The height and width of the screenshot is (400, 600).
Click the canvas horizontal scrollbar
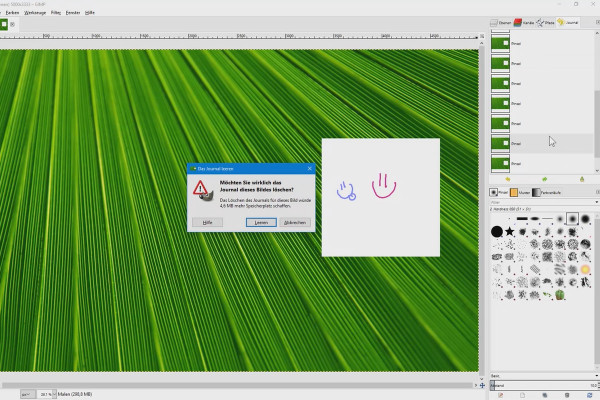click(x=237, y=385)
